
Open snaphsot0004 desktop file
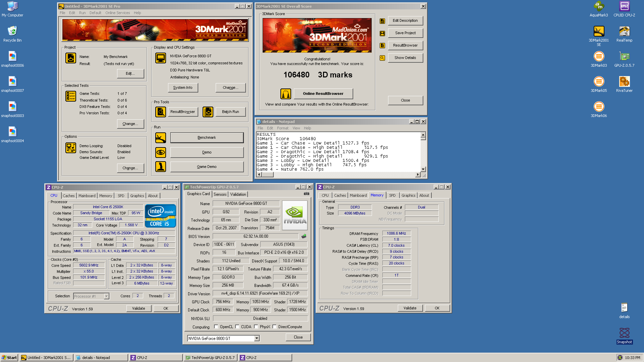12,135
